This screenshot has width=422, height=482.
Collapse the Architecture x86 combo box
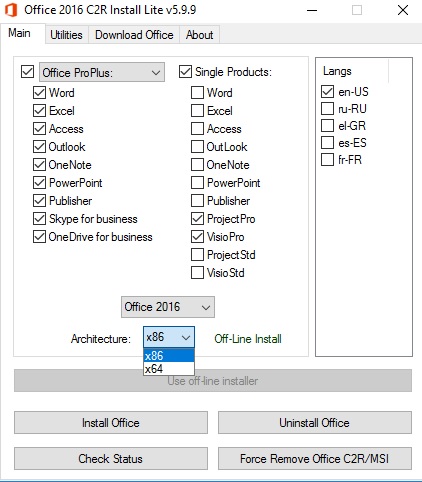coord(169,337)
